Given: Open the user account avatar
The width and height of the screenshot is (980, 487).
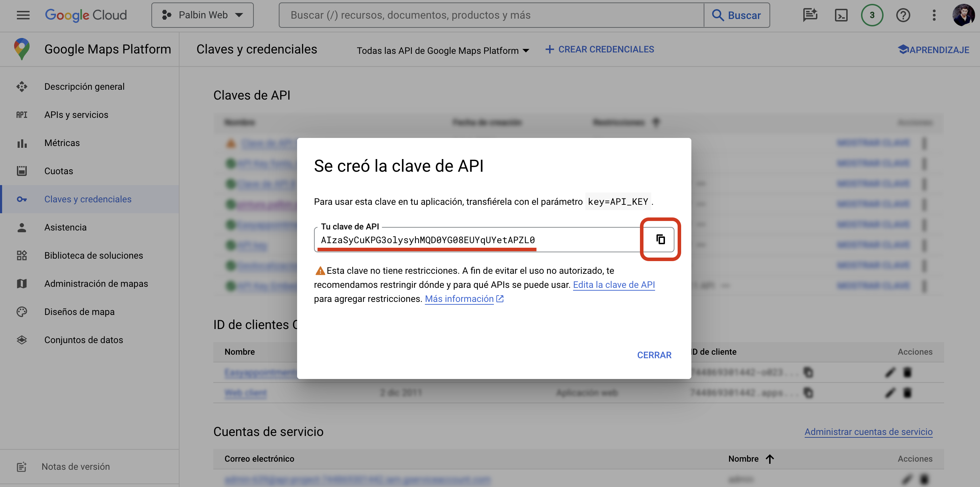Looking at the screenshot, I should 963,15.
